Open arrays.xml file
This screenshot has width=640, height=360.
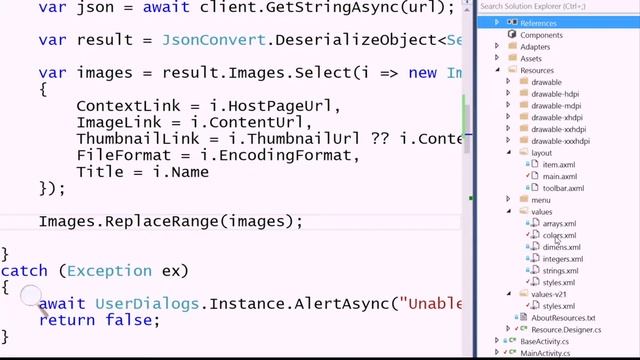[x=559, y=224]
